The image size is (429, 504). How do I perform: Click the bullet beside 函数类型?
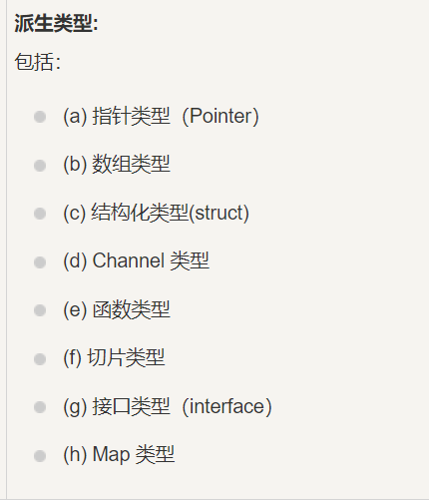[40, 310]
